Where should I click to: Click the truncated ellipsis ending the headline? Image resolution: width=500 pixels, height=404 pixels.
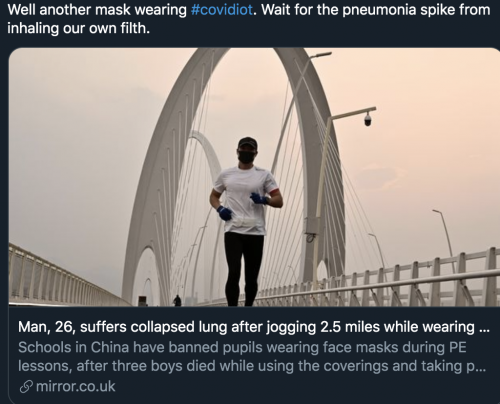(484, 329)
